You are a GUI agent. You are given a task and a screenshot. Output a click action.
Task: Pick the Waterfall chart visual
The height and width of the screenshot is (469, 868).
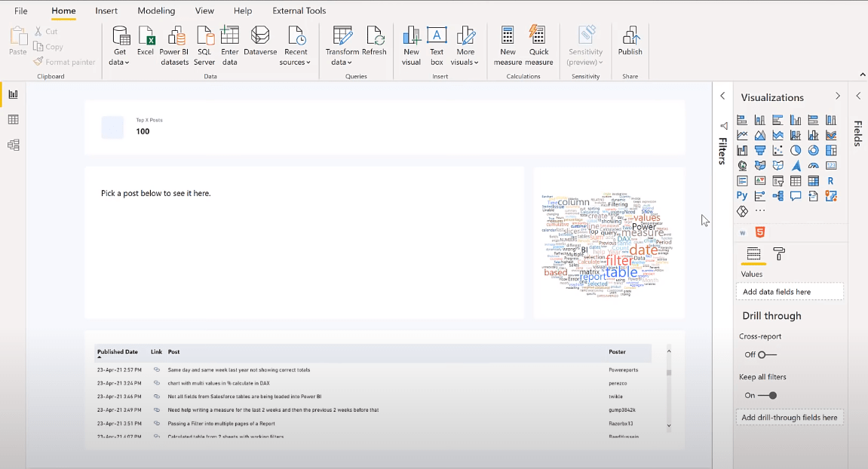click(742, 150)
